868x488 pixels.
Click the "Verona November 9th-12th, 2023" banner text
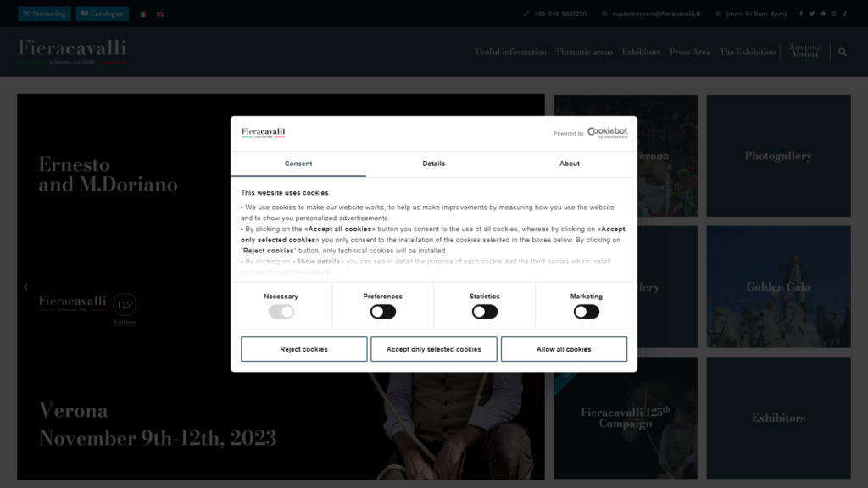click(x=157, y=424)
